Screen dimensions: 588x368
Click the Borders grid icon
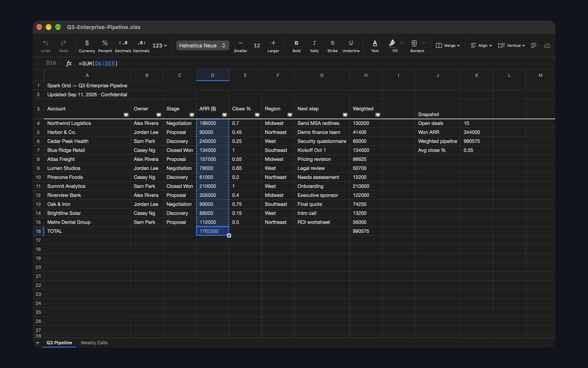coord(414,43)
